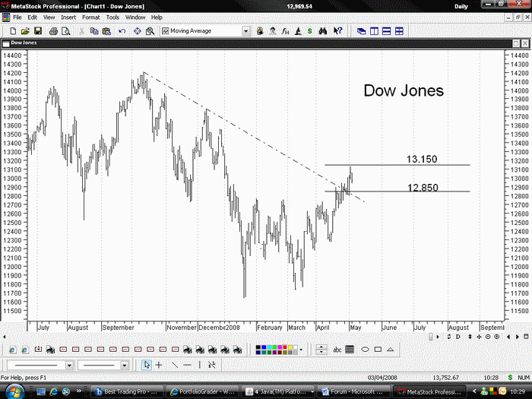Viewport: 532px width, 399px height.
Task: Click the zoom out minus circle icon
Action: pyautogui.click(x=488, y=337)
